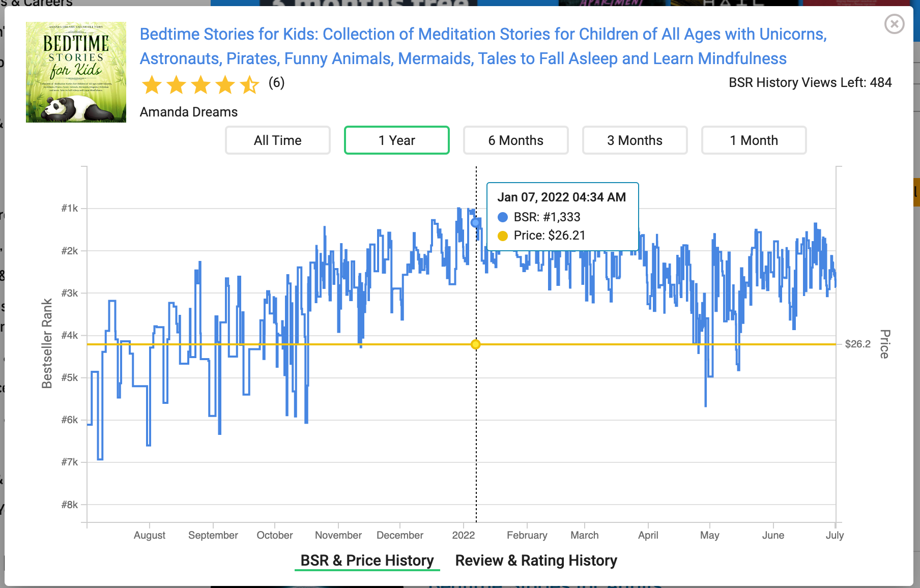Screen dimensions: 920x588
Task: Activate the 3 Months range filter
Action: [x=635, y=140]
